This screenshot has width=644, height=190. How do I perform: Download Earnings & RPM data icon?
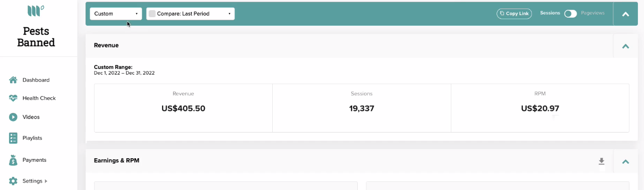click(x=601, y=161)
